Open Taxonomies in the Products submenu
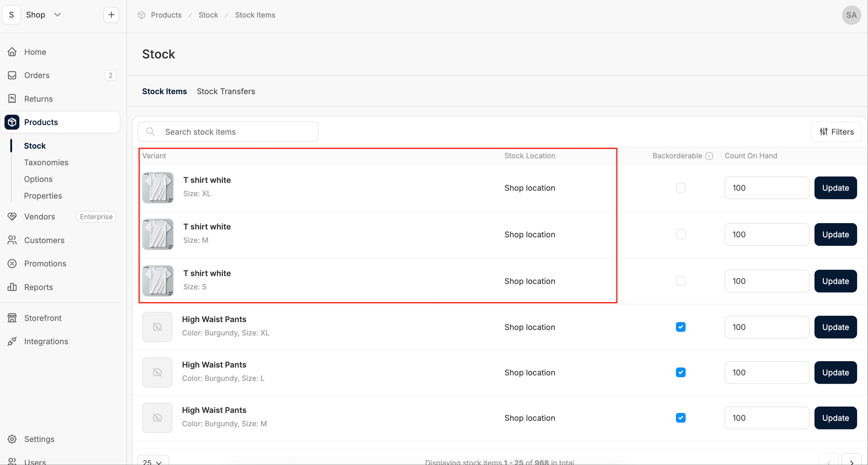Screen dimensions: 868x465 click(x=46, y=163)
